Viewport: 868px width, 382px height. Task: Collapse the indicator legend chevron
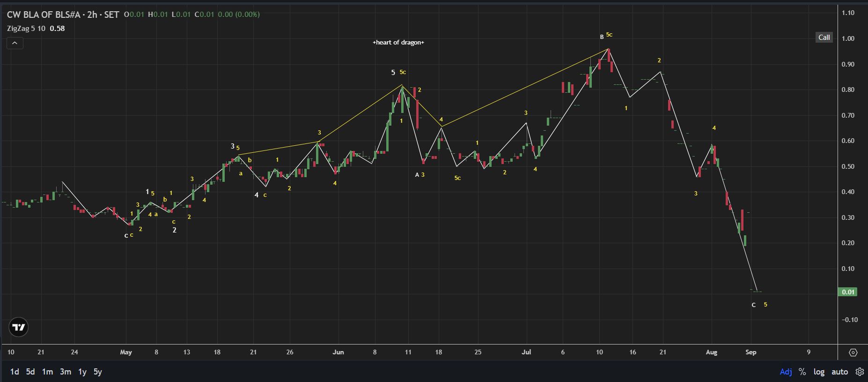15,43
